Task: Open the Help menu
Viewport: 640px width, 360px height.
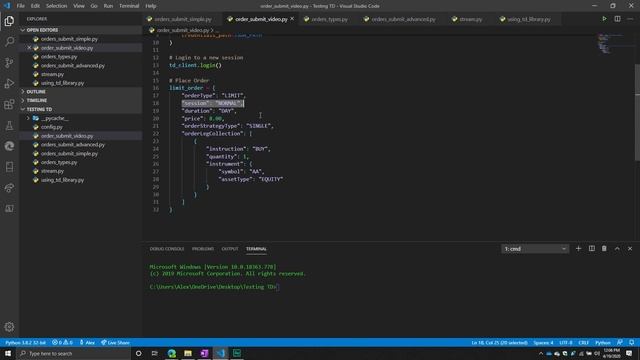Action: point(151,6)
